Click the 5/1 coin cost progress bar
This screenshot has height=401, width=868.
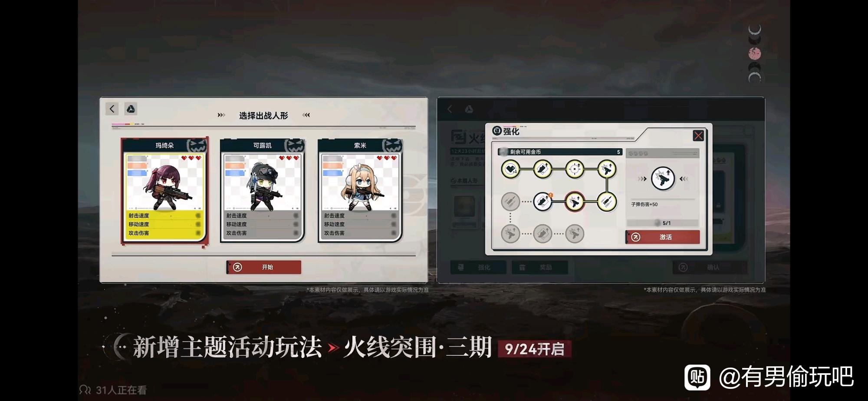(x=662, y=223)
